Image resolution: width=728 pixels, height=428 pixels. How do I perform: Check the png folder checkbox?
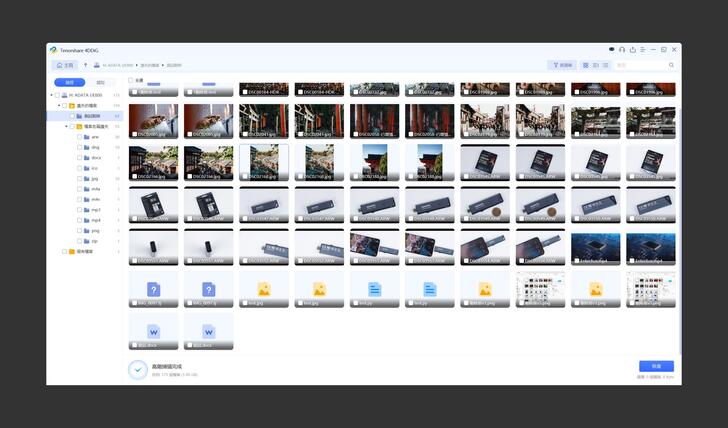(x=79, y=231)
